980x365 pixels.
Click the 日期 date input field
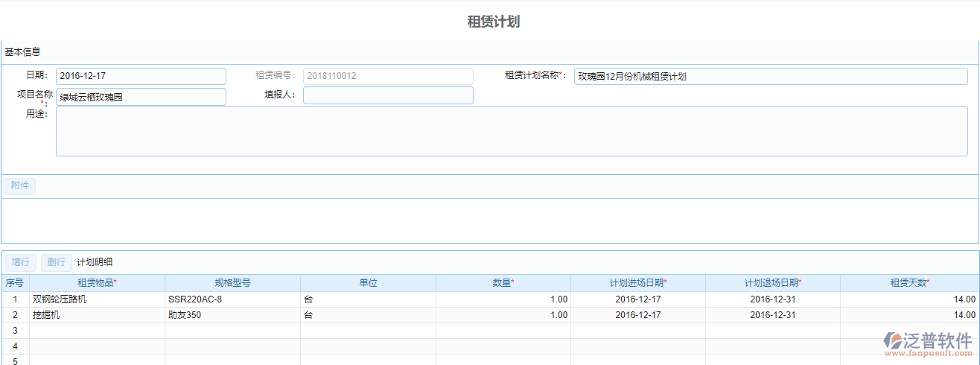click(x=141, y=76)
